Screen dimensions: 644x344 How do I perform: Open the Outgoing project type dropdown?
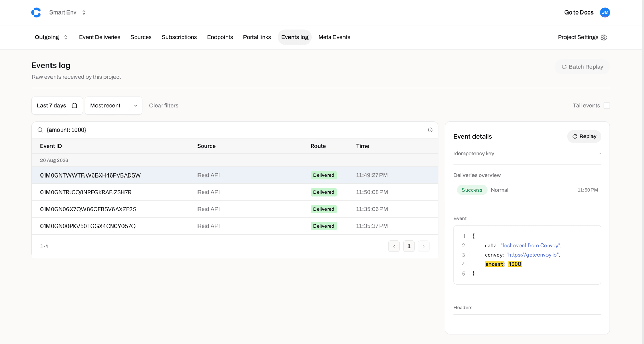tap(51, 37)
